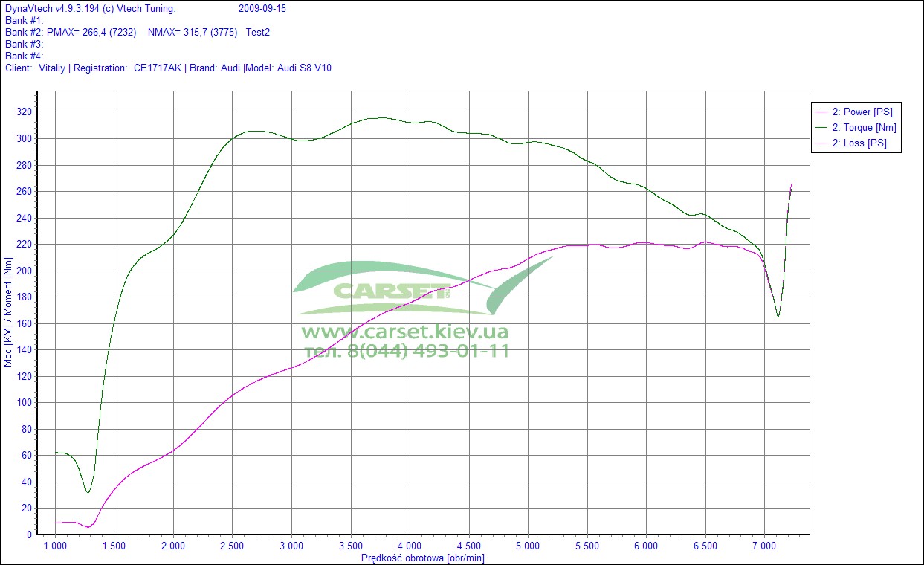Select the '2: Power [PS]' legend entry
Image resolution: width=924 pixels, height=565 pixels.
click(862, 112)
